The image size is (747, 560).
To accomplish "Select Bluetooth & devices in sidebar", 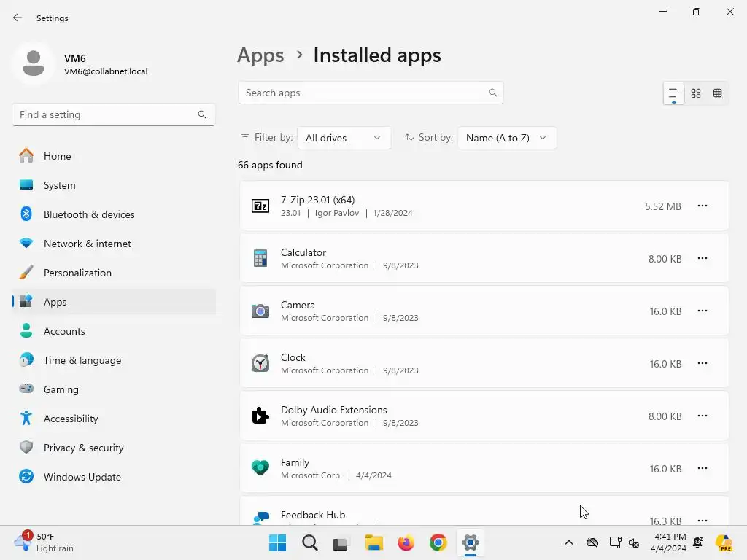I will pyautogui.click(x=89, y=214).
